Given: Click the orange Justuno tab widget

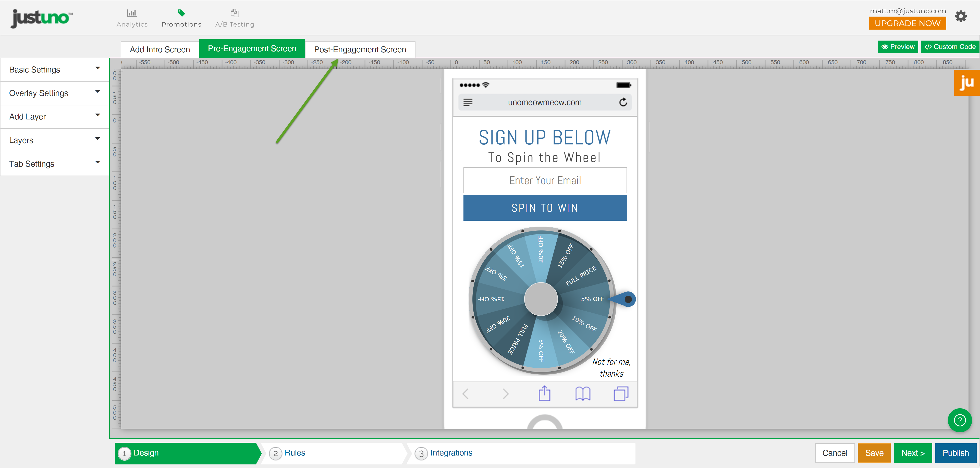Looking at the screenshot, I should click(966, 82).
